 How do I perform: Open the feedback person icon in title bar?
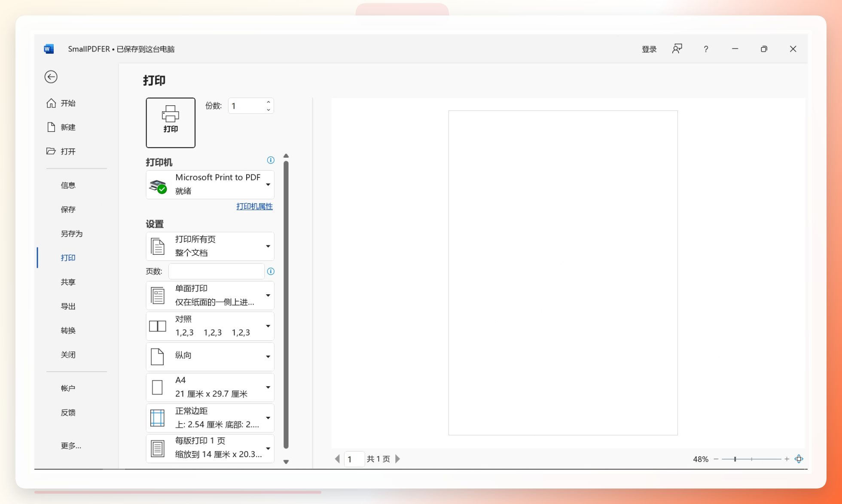point(677,49)
